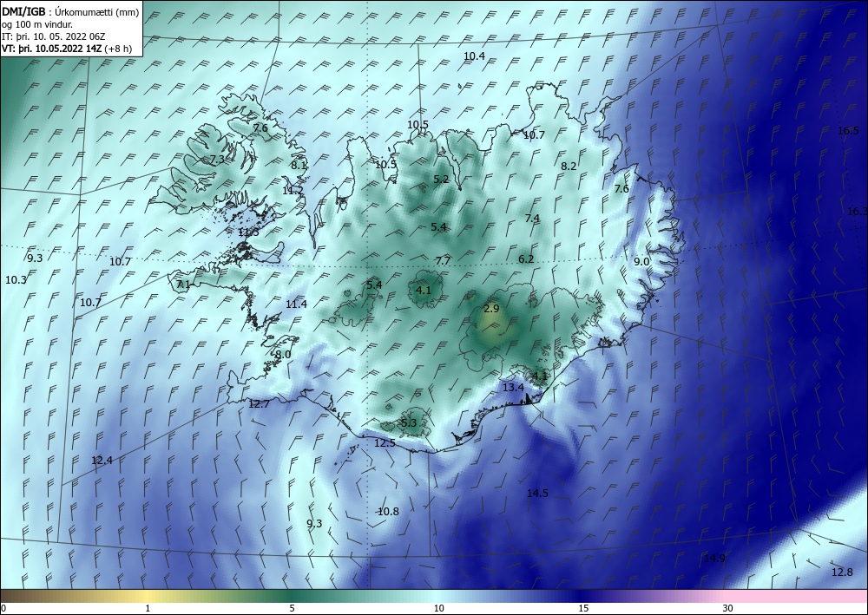Click the 13.4 value on southeast coast

coord(513,388)
